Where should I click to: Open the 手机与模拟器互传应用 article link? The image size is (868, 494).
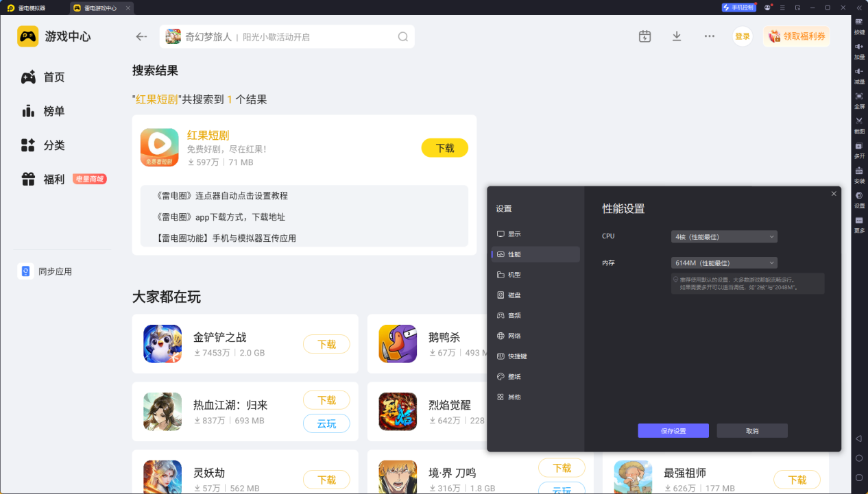tap(226, 238)
